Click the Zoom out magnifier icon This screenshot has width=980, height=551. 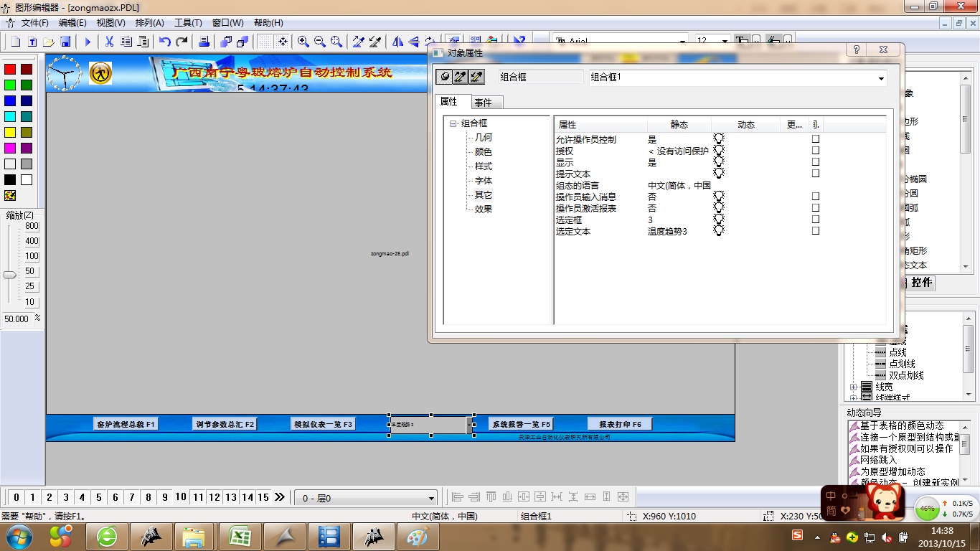320,42
